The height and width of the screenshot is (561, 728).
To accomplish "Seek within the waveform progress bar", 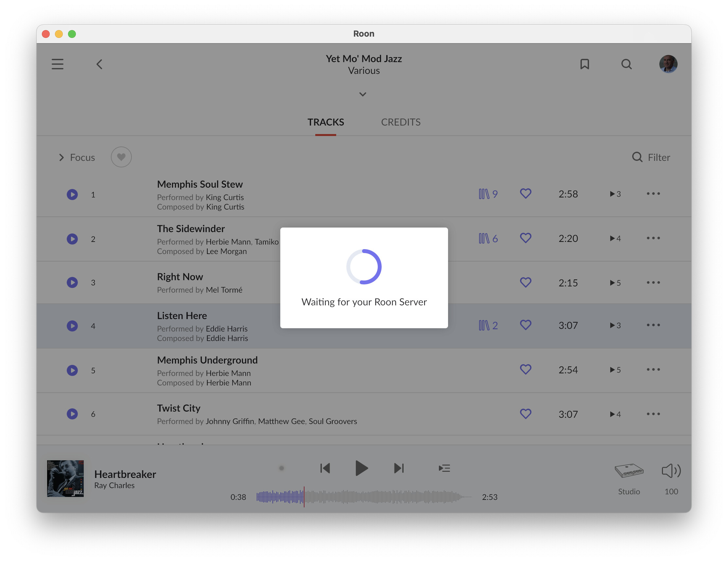I will (x=363, y=497).
